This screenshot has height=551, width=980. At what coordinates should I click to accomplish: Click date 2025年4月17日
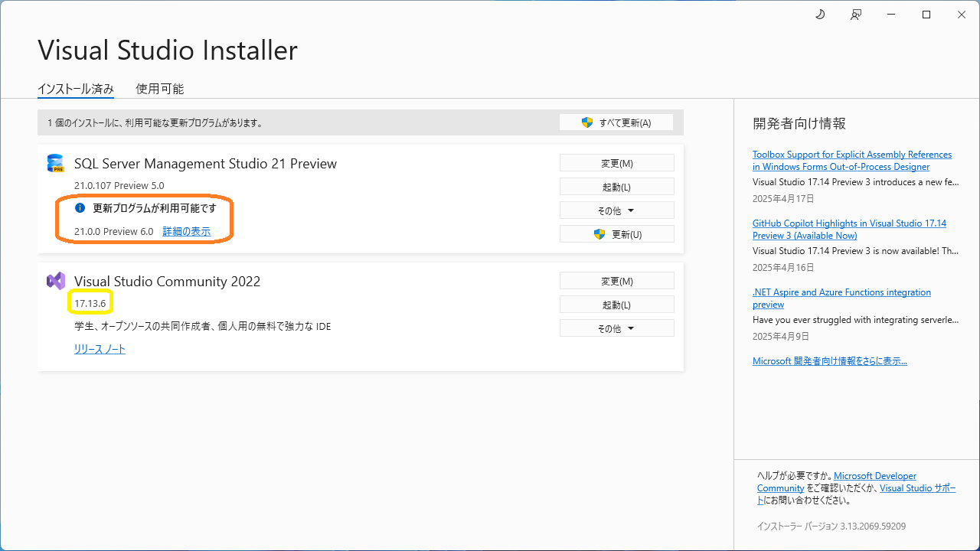pos(783,199)
